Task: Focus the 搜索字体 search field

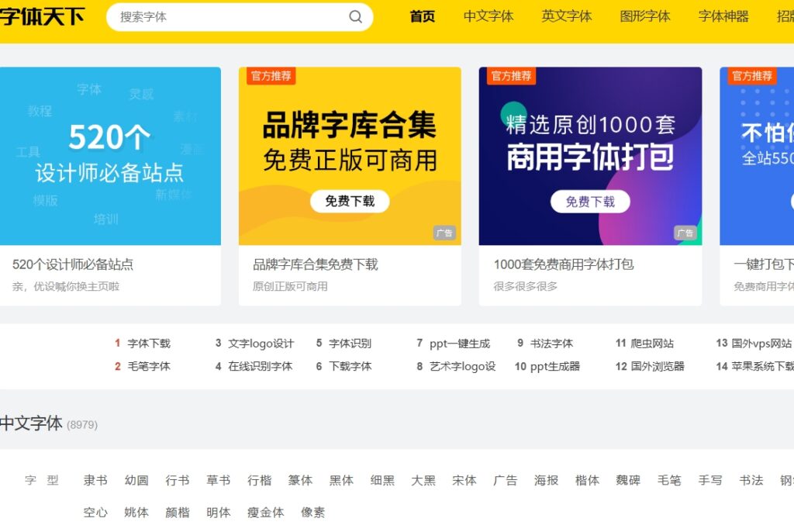Action: [231, 17]
